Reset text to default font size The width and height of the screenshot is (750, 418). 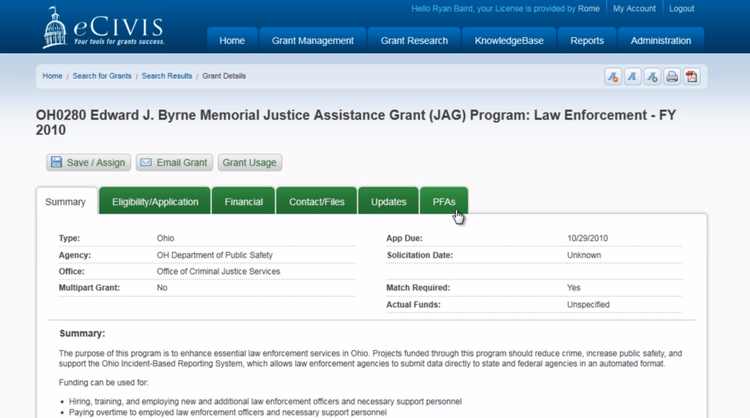(x=632, y=77)
